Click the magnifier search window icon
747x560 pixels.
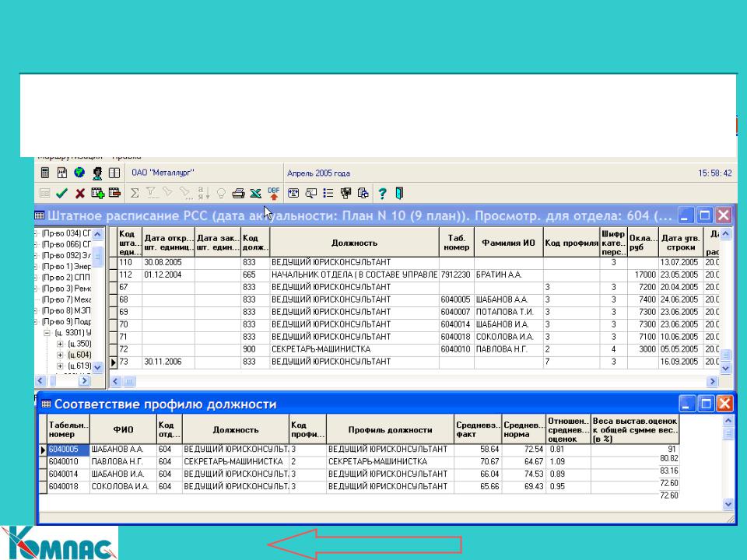click(310, 193)
